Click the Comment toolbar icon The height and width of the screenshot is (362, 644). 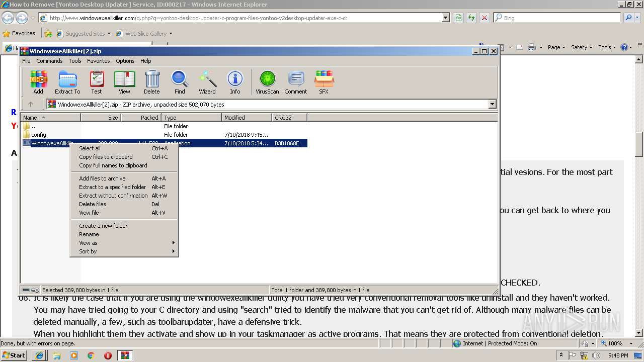coord(296,82)
